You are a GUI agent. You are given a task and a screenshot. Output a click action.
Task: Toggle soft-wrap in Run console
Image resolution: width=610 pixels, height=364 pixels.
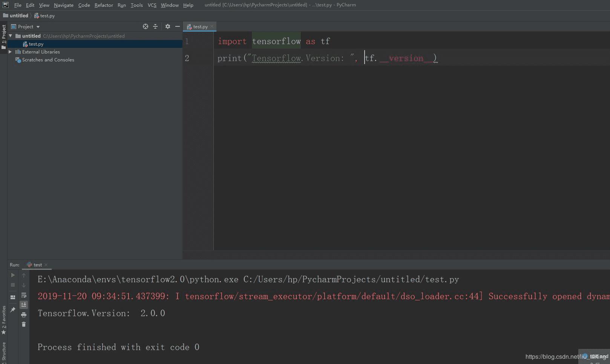click(24, 295)
